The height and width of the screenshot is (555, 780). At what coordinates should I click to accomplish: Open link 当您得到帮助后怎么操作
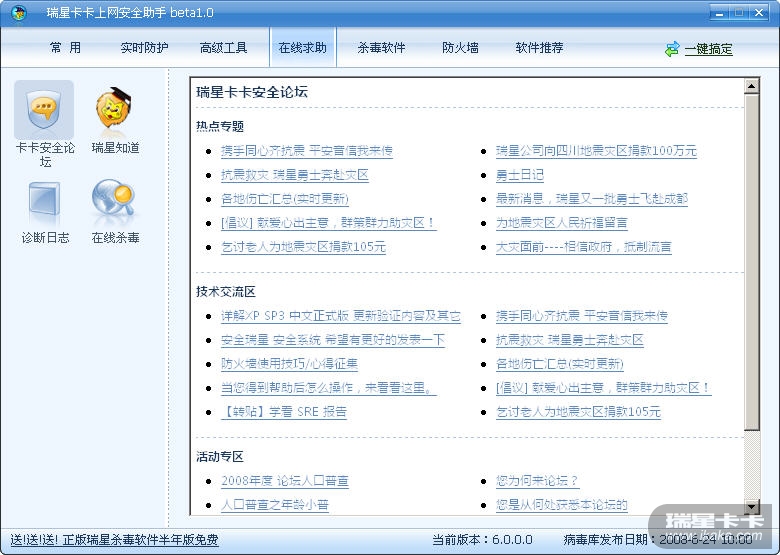click(328, 387)
